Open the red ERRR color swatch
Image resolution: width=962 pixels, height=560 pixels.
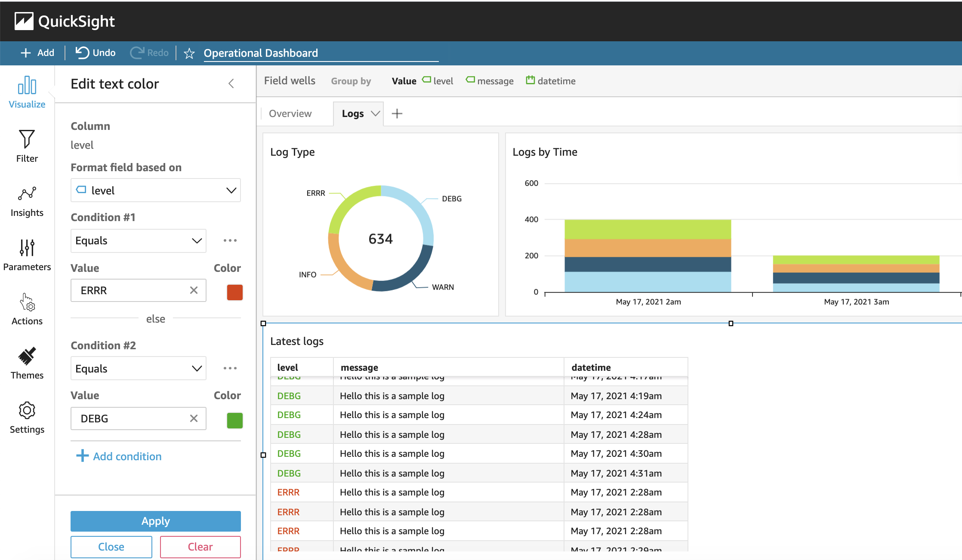(x=234, y=292)
